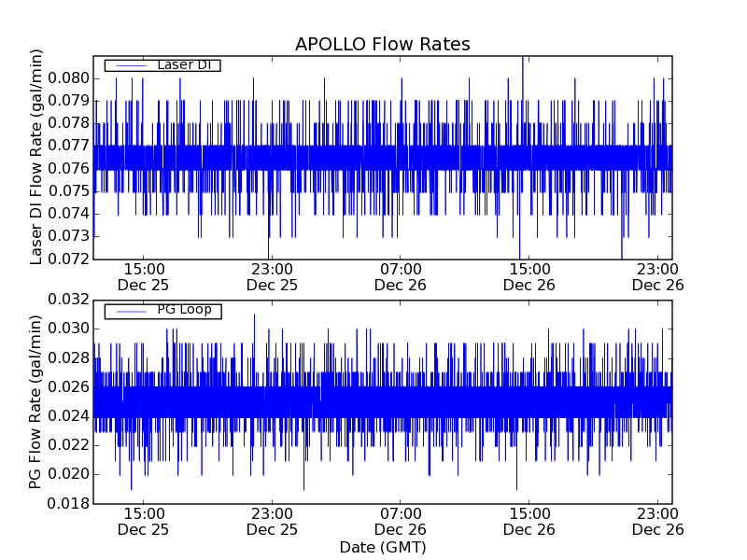This screenshot has height=560, width=747.
Task: Click 23:00 Dec 25 tick in bottom plot
Action: [272, 521]
